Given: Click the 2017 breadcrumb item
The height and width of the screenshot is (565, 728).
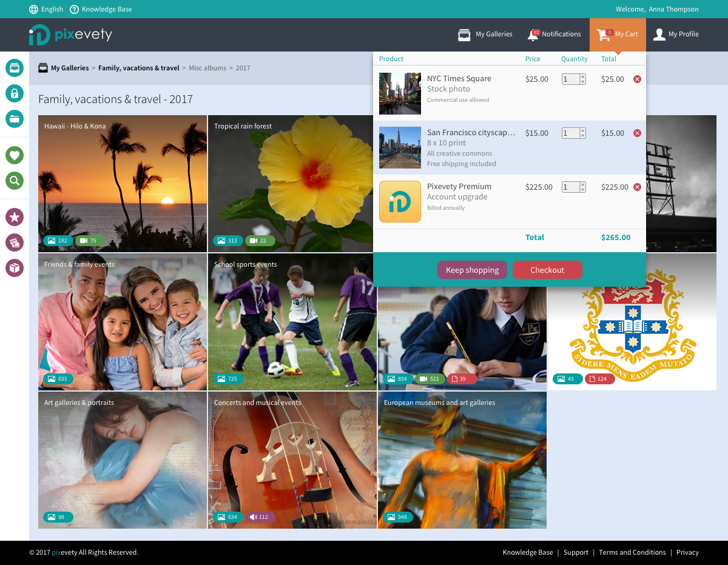Looking at the screenshot, I should (x=243, y=68).
